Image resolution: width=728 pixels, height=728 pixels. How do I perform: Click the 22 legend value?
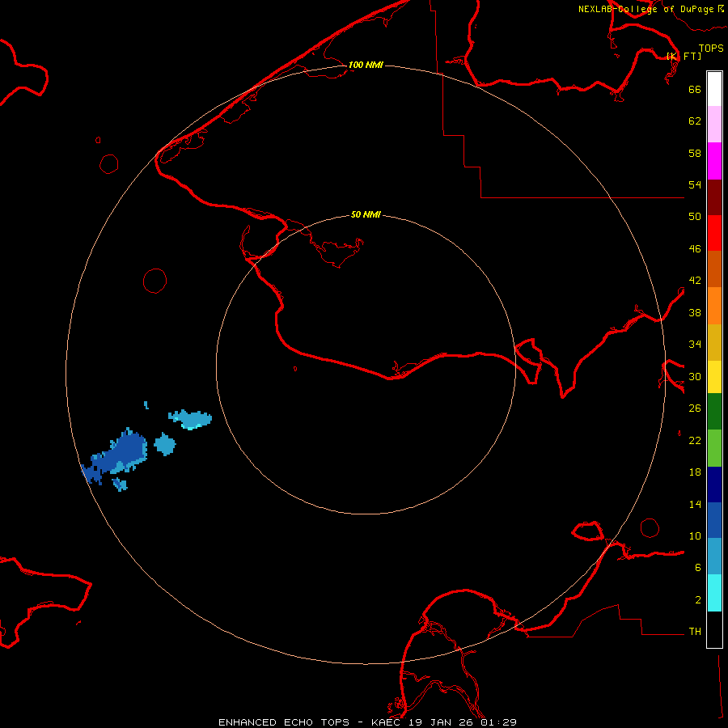pyautogui.click(x=695, y=441)
